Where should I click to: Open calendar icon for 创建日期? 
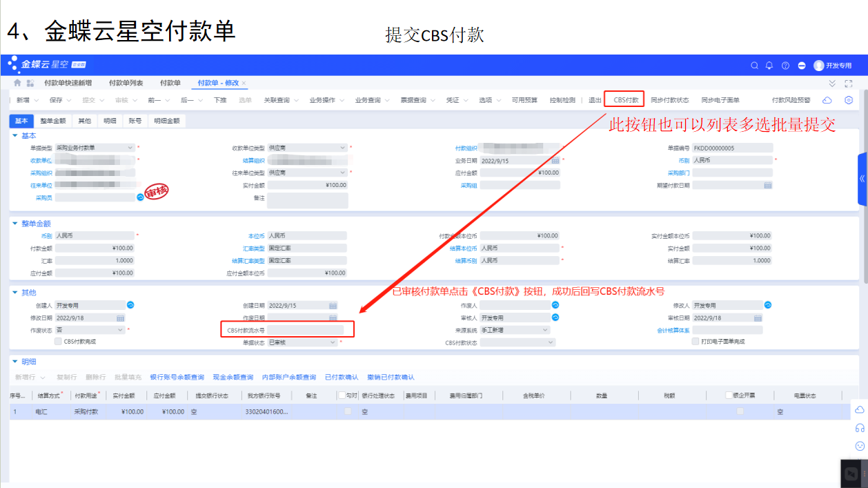tap(333, 305)
